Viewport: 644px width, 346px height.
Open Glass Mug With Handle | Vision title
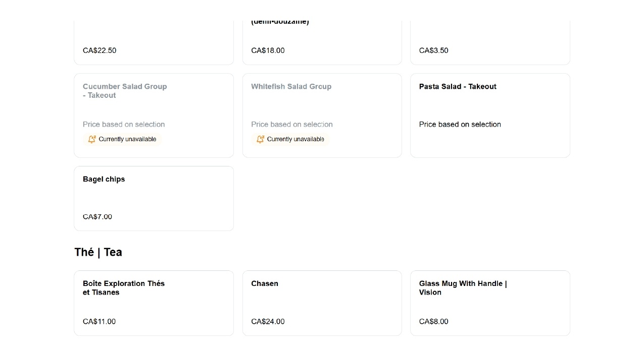coord(463,288)
